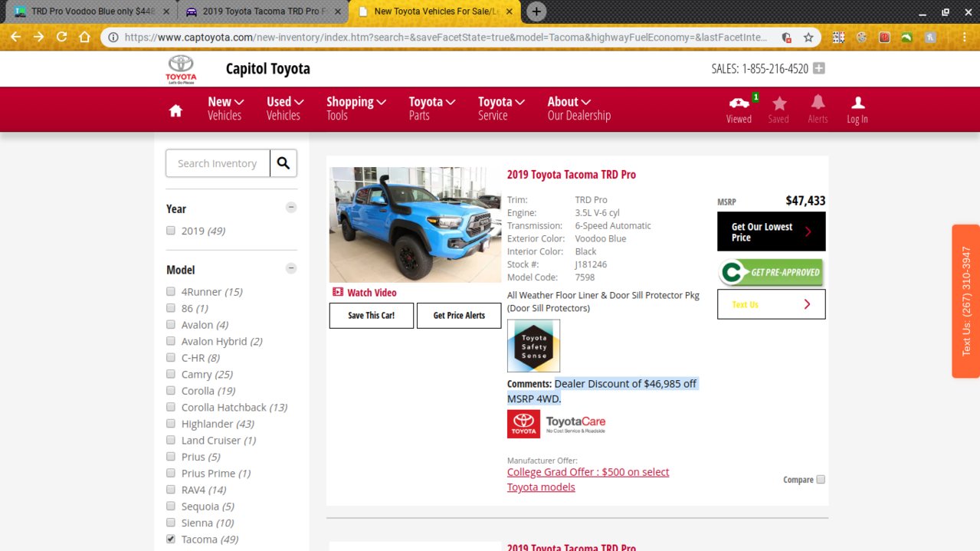Click the blocked content icon in address bar
The width and height of the screenshot is (980, 551).
(x=786, y=37)
